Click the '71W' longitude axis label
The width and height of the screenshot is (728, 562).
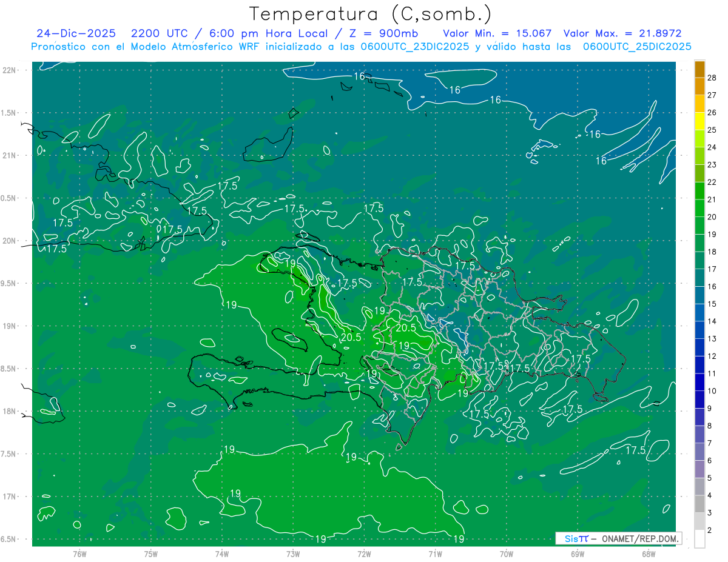coord(435,554)
